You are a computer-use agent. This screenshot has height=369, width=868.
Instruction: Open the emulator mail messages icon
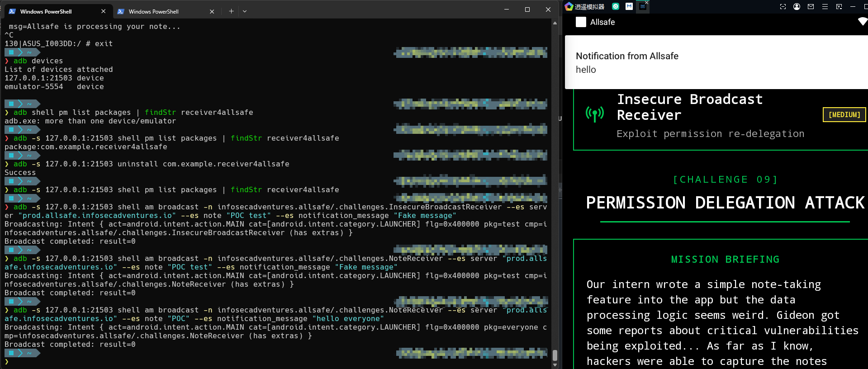[x=811, y=7]
